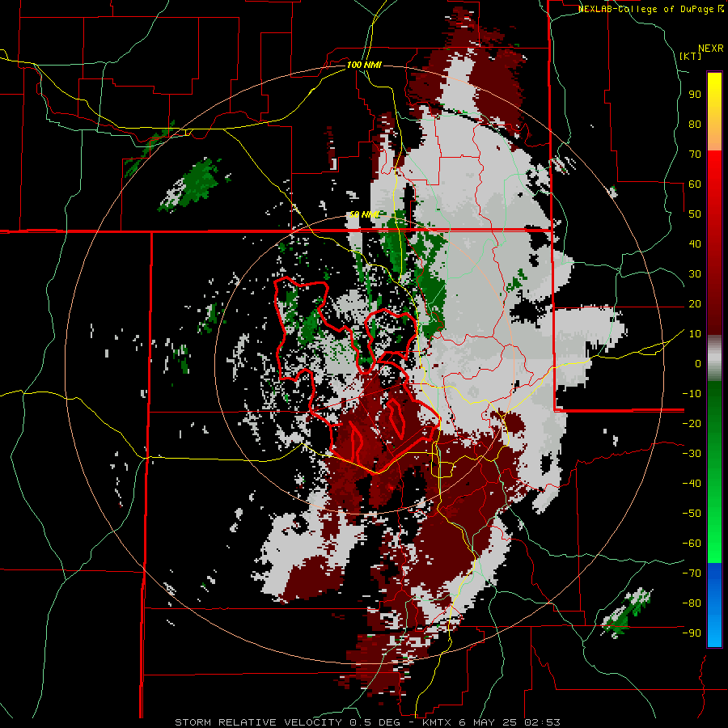
Task: Click the 10 value on the velocity scale
Action: [x=695, y=334]
